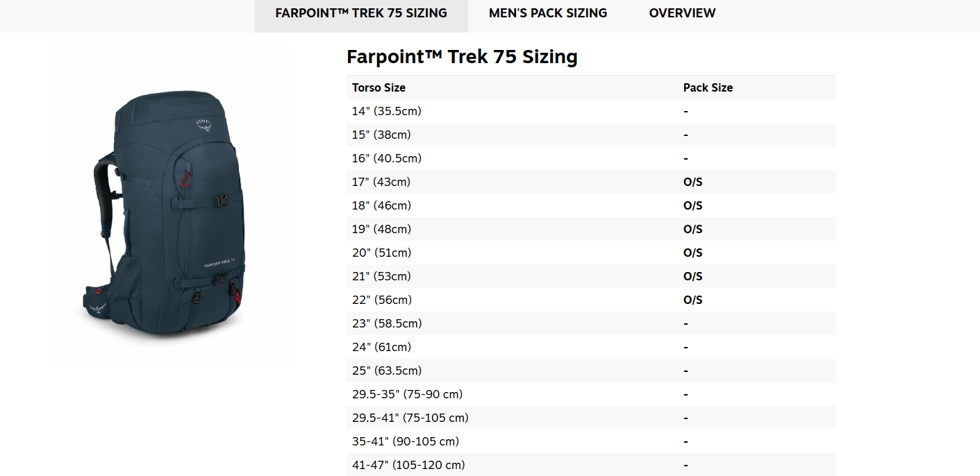Screen dimensions: 980x476
Task: Click the Farpoint Trek 75 backpack image
Action: (x=170, y=207)
